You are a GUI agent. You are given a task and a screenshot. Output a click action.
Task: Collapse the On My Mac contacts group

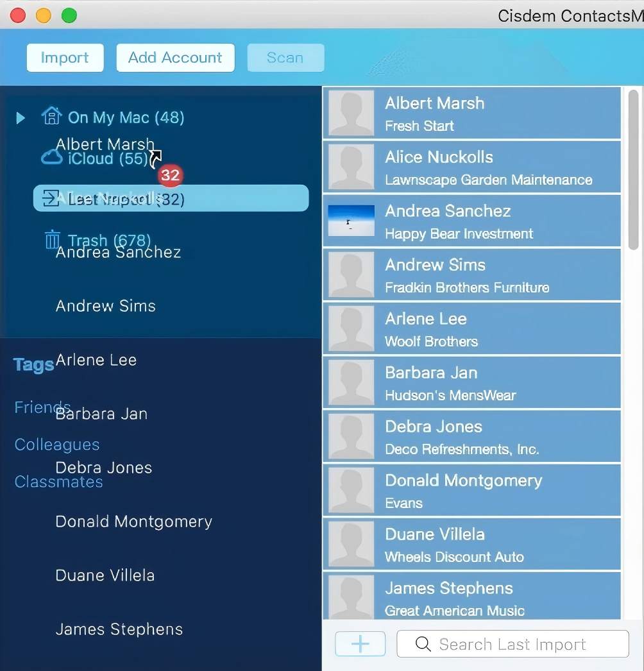20,118
